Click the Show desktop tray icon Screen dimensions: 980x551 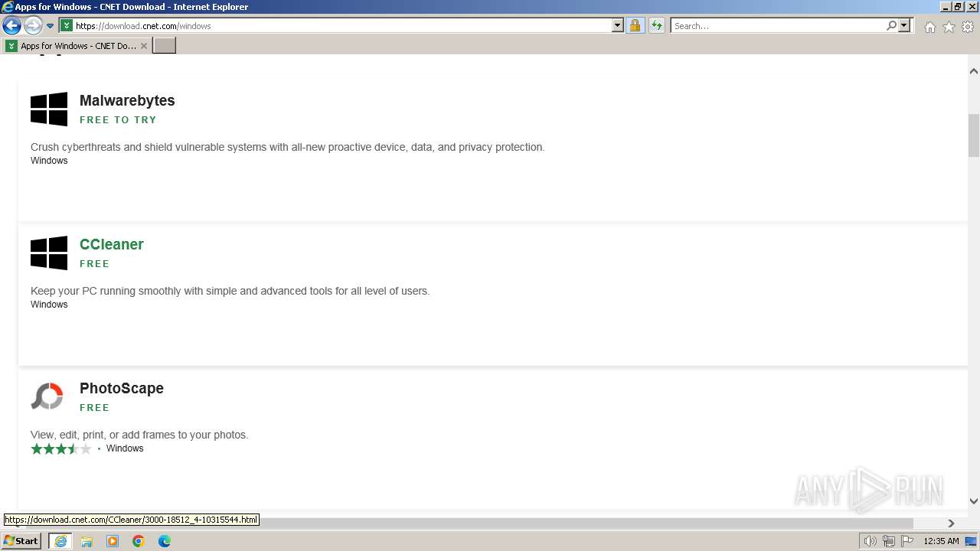[x=971, y=541]
